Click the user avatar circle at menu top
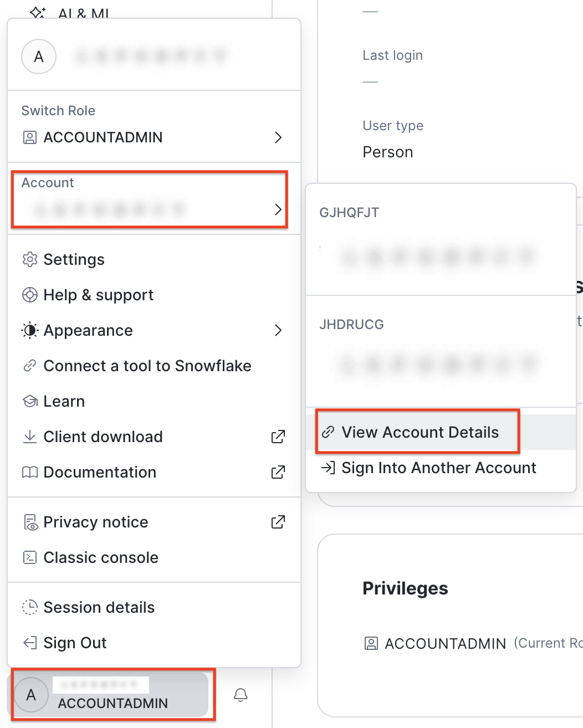The height and width of the screenshot is (728, 583). [x=39, y=57]
